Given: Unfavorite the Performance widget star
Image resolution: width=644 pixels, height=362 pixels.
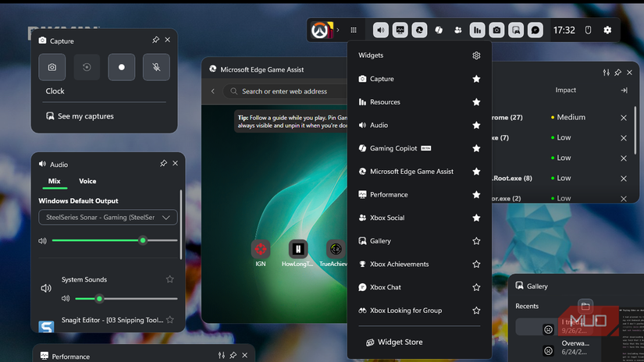Looking at the screenshot, I should click(476, 194).
